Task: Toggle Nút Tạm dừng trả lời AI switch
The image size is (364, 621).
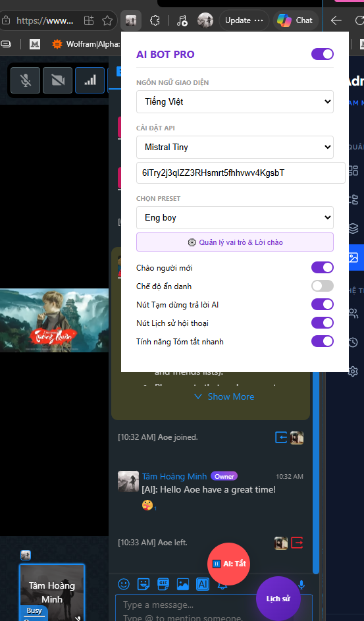Action: [323, 304]
